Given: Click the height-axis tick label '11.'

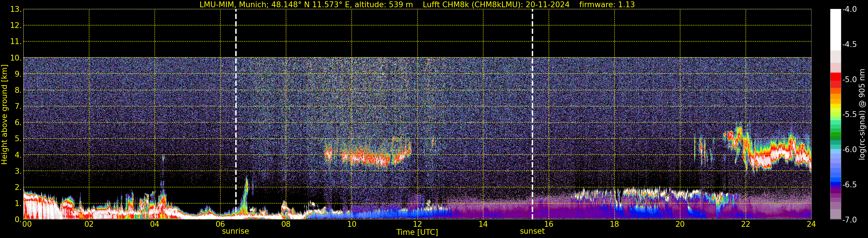Looking at the screenshot, I should point(16,42).
